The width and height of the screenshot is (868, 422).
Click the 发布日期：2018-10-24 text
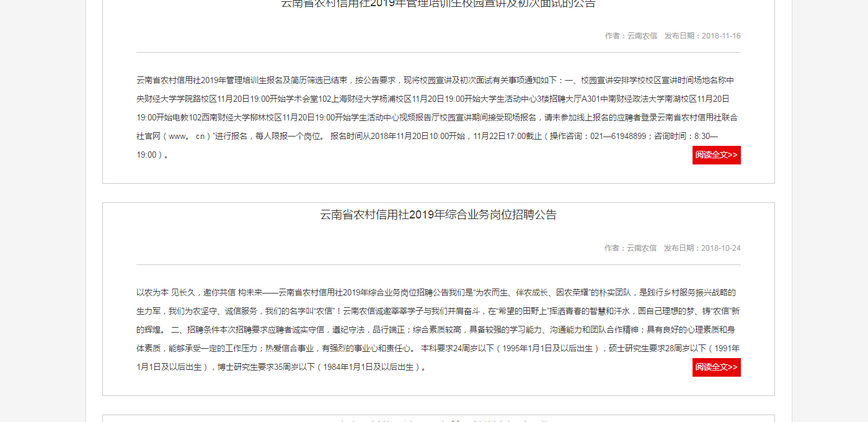(x=702, y=248)
